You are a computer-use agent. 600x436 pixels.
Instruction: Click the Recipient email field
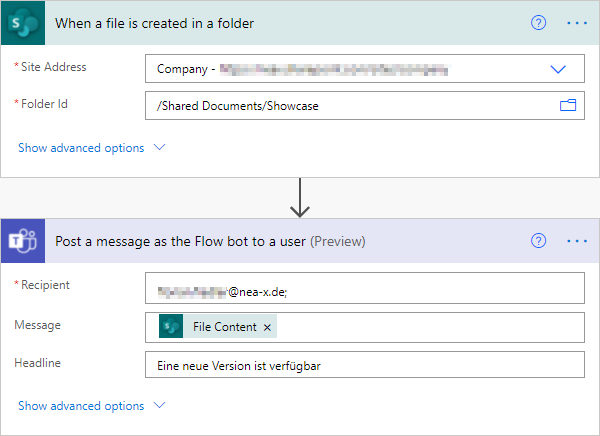[364, 289]
